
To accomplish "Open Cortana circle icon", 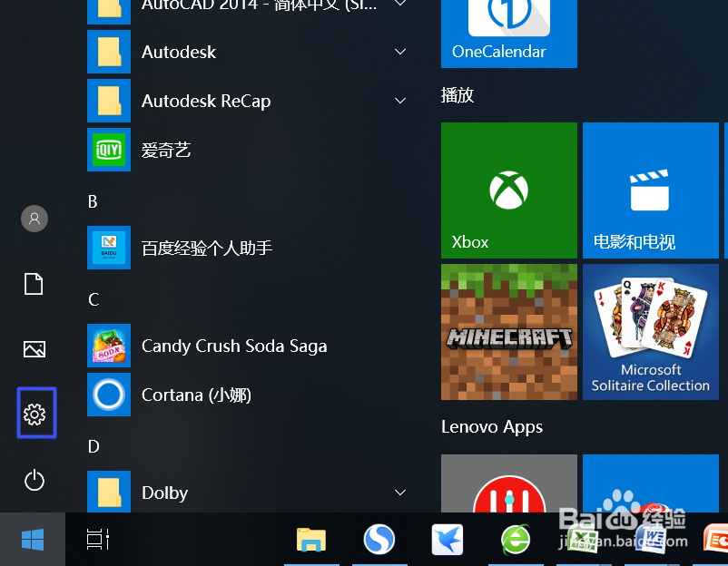I will (109, 395).
